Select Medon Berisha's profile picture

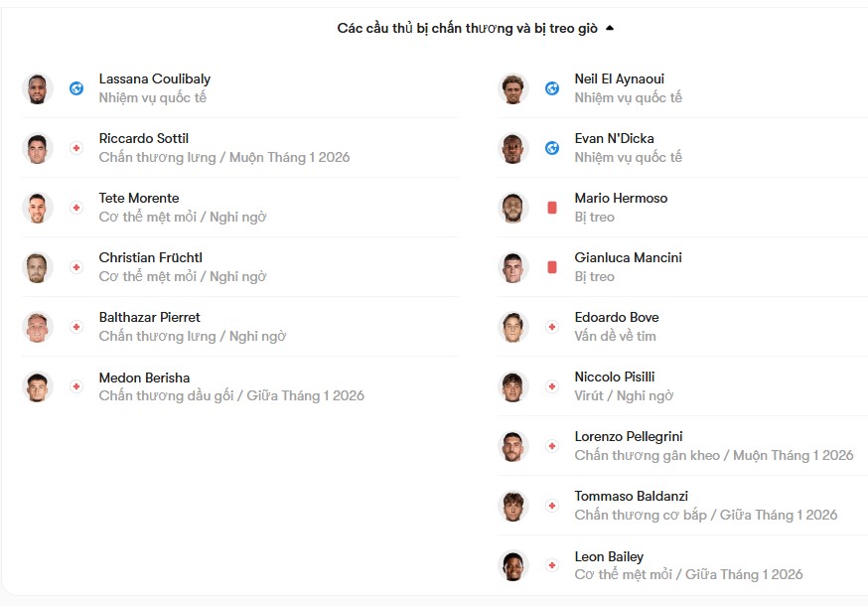pos(37,386)
